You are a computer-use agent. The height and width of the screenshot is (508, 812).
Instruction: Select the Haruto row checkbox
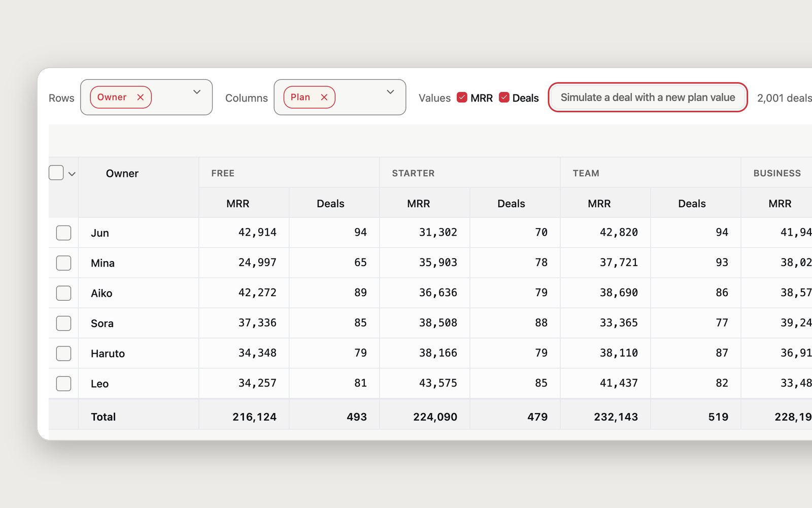click(x=63, y=353)
